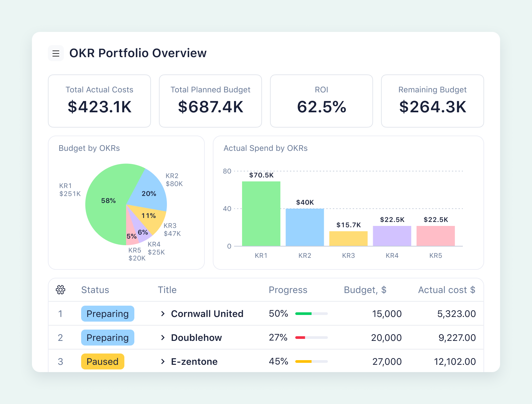The height and width of the screenshot is (404, 532).
Task: Click the Doublehow 27% progress bar
Action: [x=311, y=338]
